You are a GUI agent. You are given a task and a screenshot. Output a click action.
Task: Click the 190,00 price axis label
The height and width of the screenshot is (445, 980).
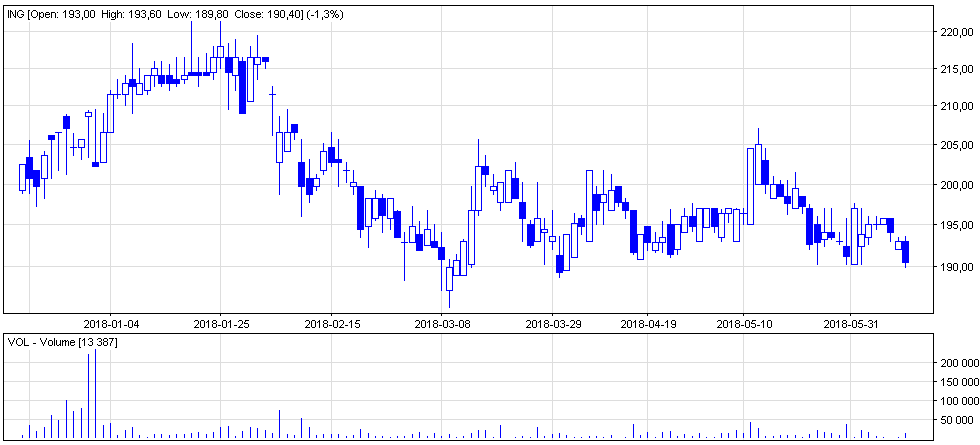pyautogui.click(x=957, y=267)
